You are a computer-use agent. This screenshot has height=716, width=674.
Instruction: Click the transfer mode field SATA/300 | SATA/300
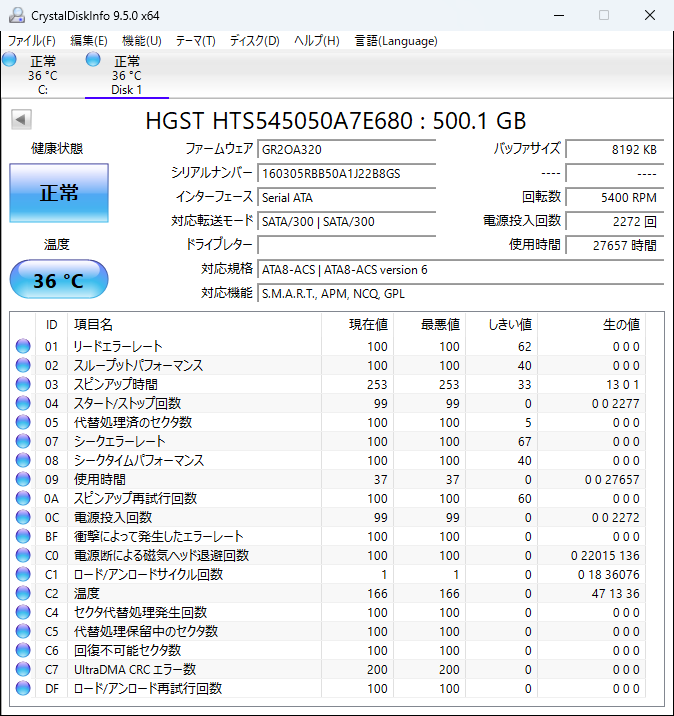point(347,221)
